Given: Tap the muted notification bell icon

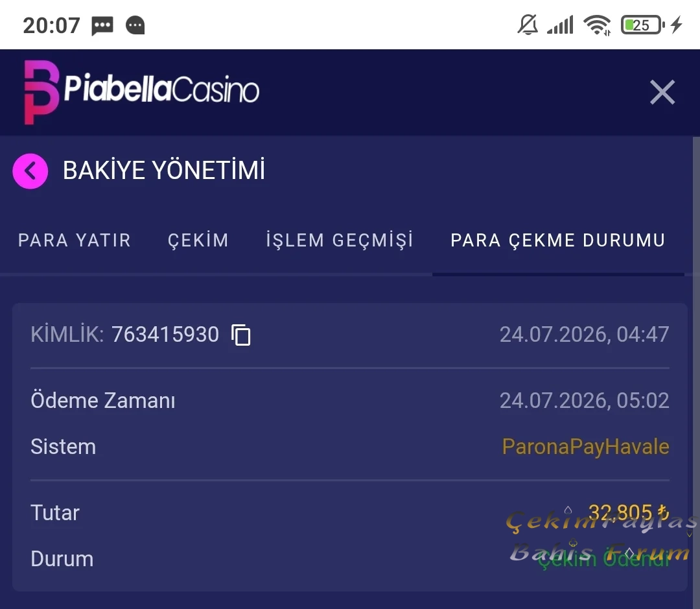Looking at the screenshot, I should pos(528,25).
